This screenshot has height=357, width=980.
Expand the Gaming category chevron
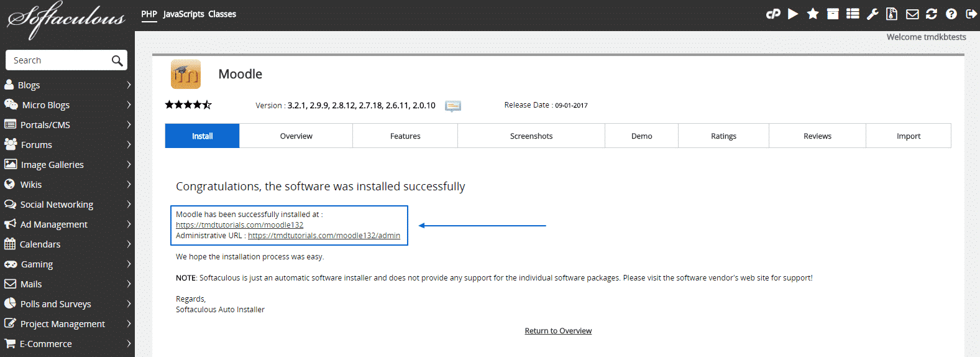coord(129,264)
